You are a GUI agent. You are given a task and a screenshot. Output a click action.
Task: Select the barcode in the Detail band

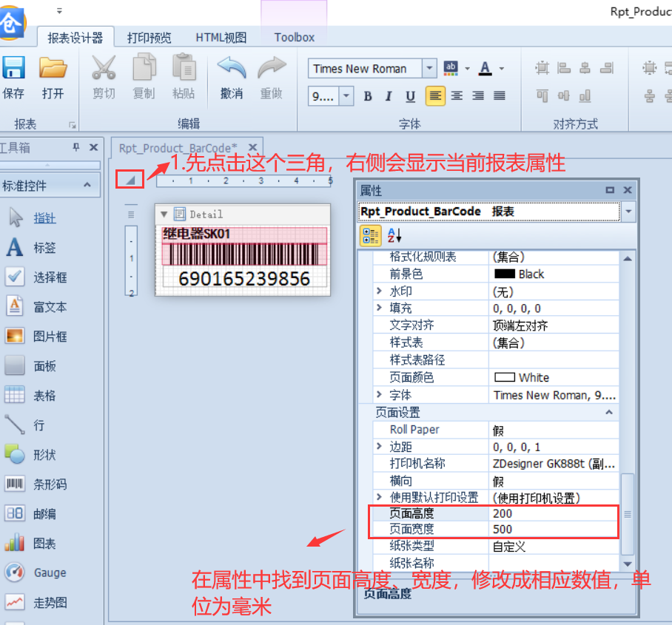pos(243,254)
